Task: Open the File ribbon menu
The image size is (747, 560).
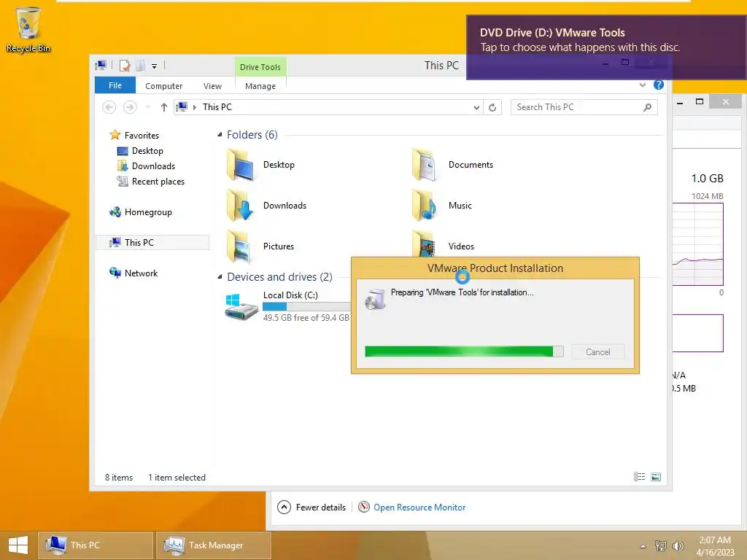Action: click(x=115, y=85)
